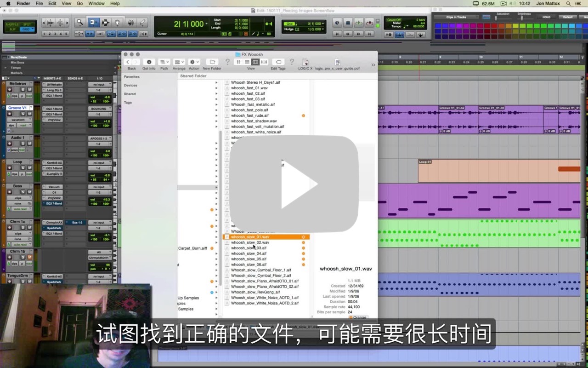Screen dimensions: 588x368
Task: Open Groove V1 waveform track view selector
Action: click(19, 120)
